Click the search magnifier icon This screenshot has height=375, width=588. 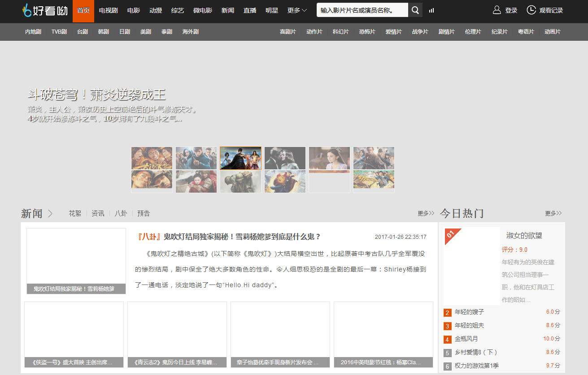pos(415,10)
